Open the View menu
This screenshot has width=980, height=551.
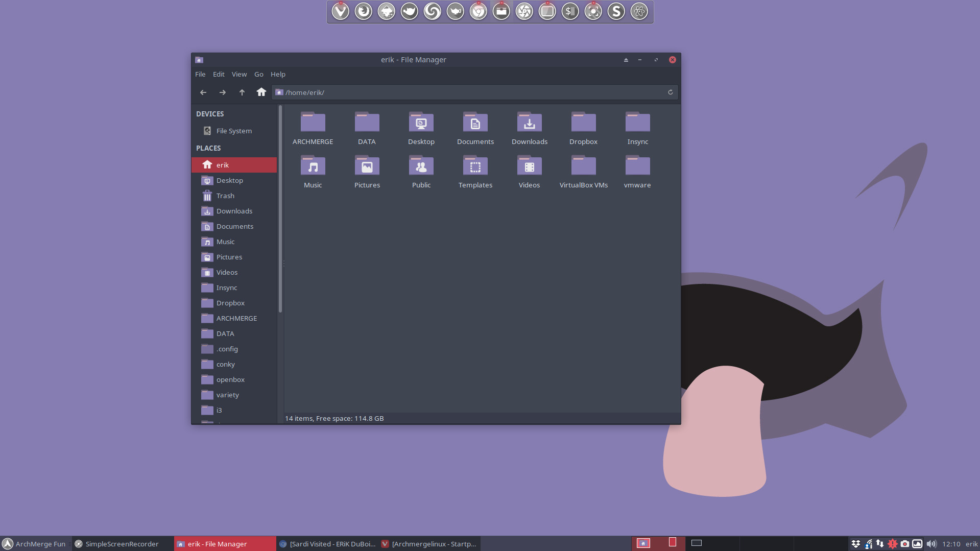[x=239, y=74]
